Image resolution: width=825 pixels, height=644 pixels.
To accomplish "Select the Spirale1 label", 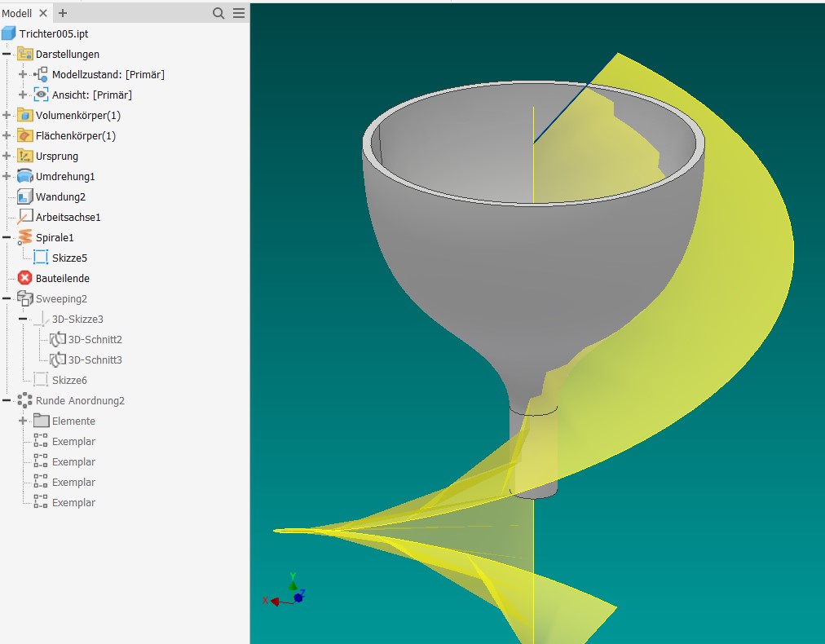I will [x=55, y=237].
